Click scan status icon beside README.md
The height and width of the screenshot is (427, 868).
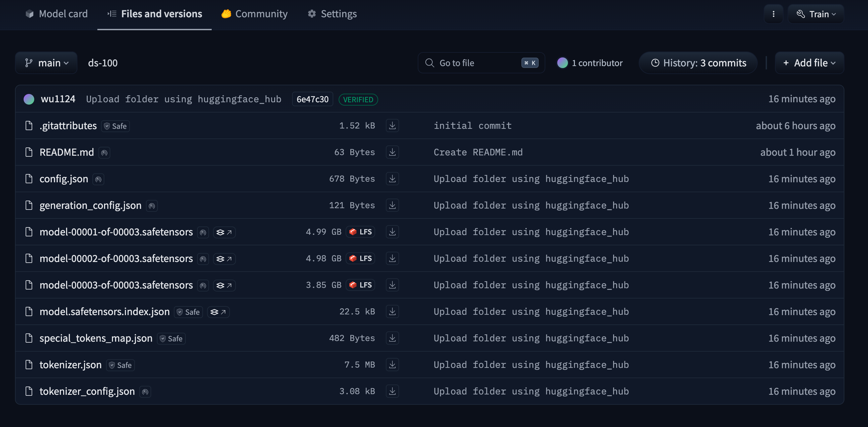[104, 153]
